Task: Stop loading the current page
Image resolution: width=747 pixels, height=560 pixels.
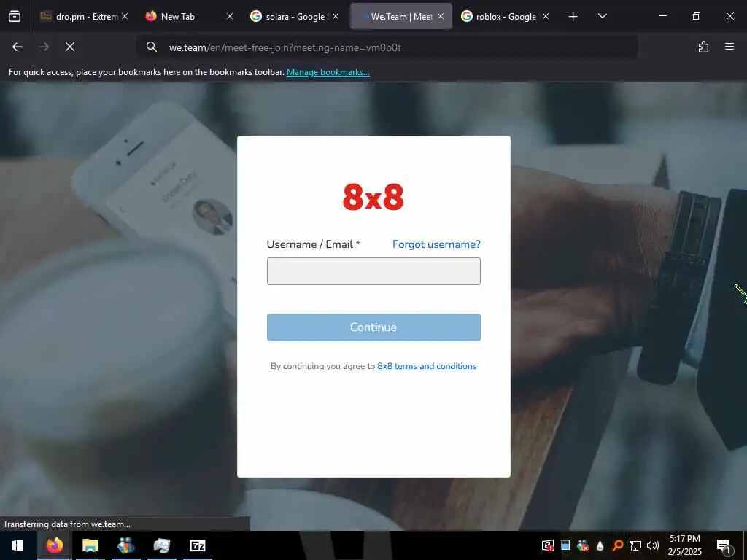Action: coord(69,47)
